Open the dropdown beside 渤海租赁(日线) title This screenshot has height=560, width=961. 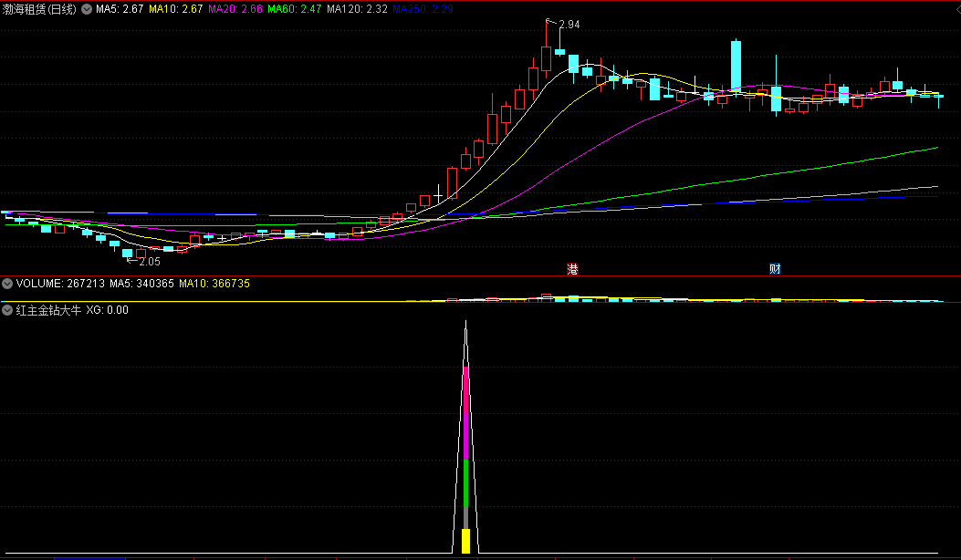coord(87,9)
